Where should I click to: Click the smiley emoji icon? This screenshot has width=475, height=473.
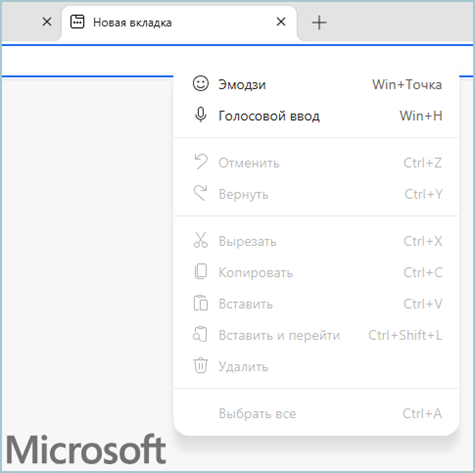pos(201,84)
